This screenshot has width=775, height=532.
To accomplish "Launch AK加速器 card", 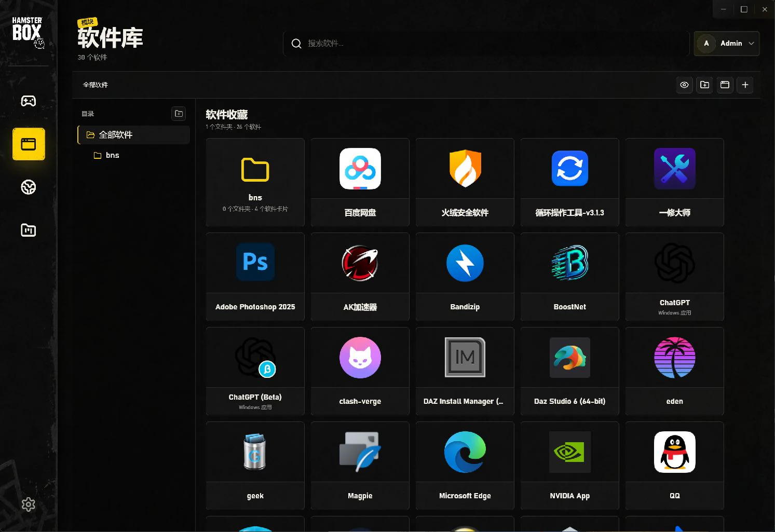I will pyautogui.click(x=360, y=277).
